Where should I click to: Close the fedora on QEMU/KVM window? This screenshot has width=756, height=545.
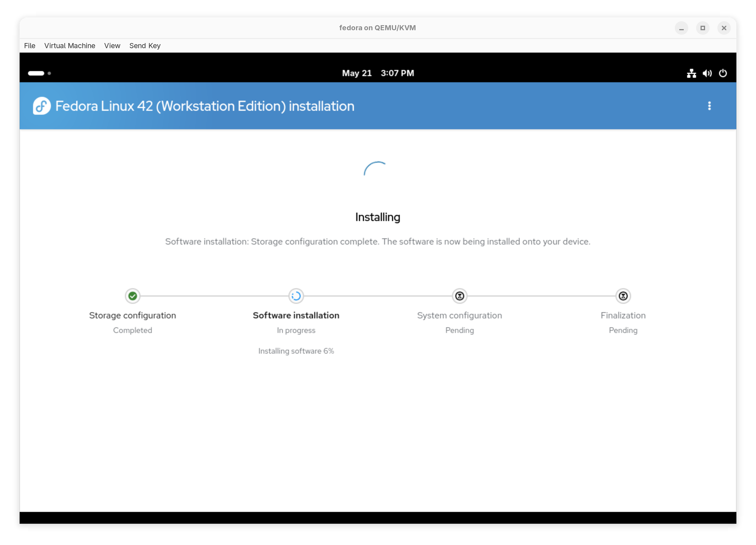[723, 28]
